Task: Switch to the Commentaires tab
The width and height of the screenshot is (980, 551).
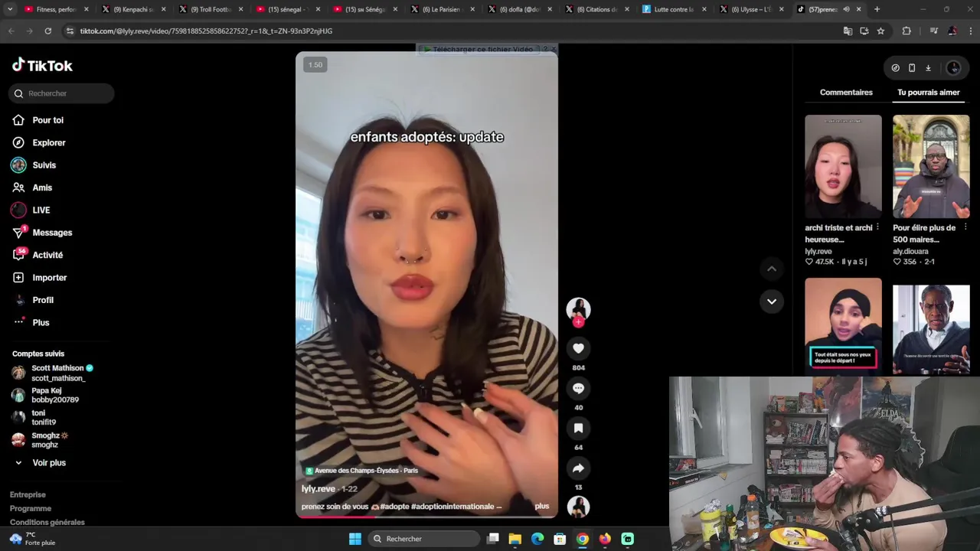Action: [846, 92]
